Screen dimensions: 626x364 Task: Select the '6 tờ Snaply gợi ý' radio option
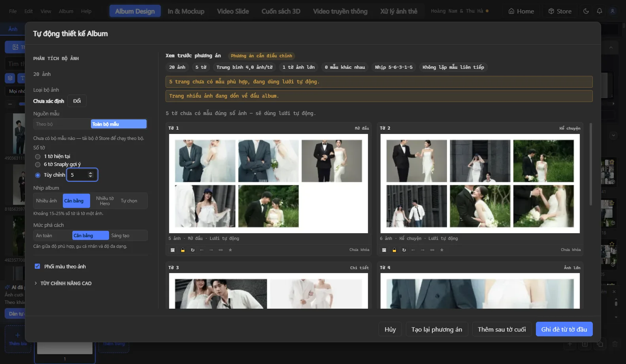(x=38, y=164)
